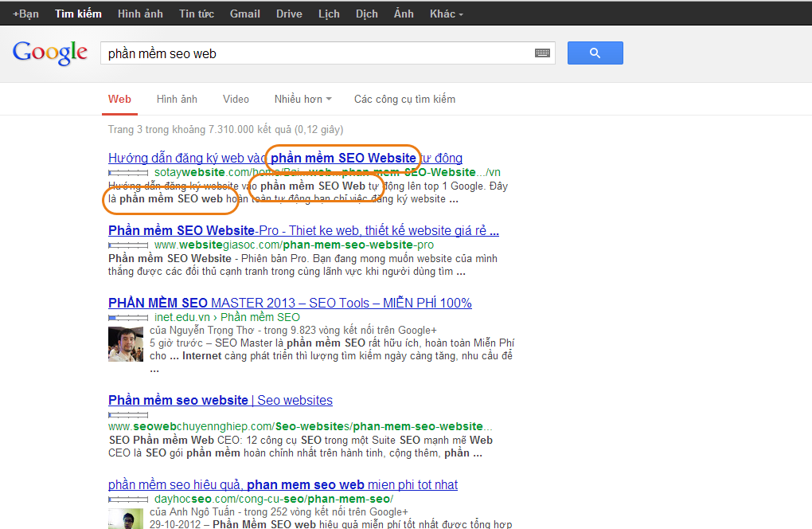812x529 pixels.
Task: Switch to the Hình ảnh results tab
Action: (x=177, y=99)
